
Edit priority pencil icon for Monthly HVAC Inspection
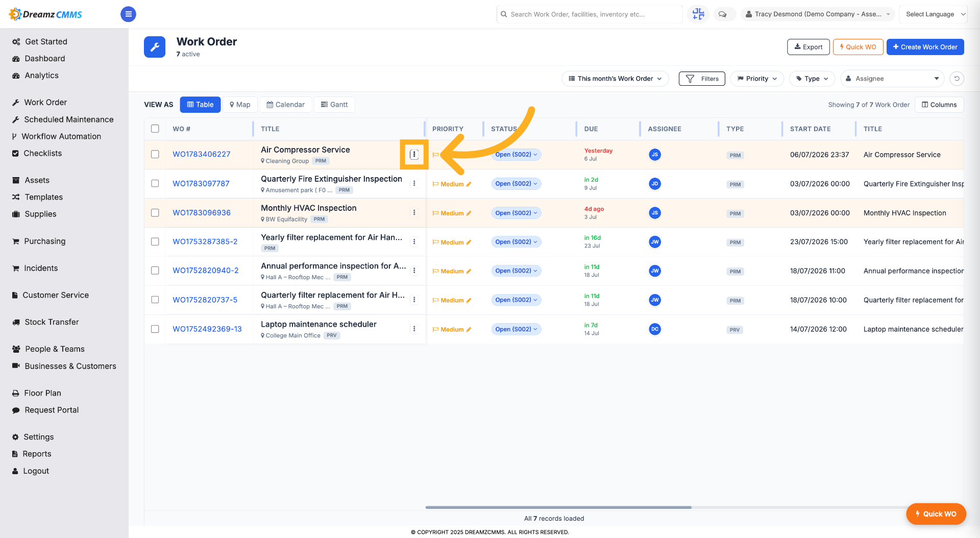[469, 213]
